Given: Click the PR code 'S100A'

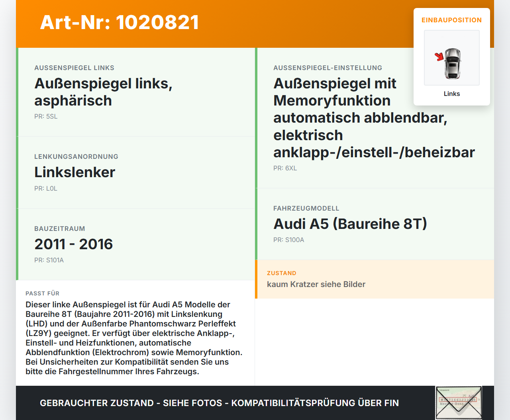Looking at the screenshot, I should 288,240.
